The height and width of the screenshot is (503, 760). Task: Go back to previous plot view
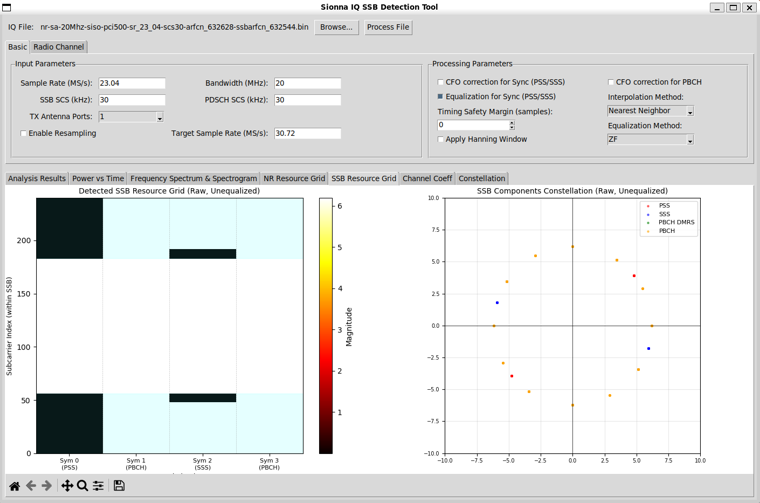click(31, 486)
